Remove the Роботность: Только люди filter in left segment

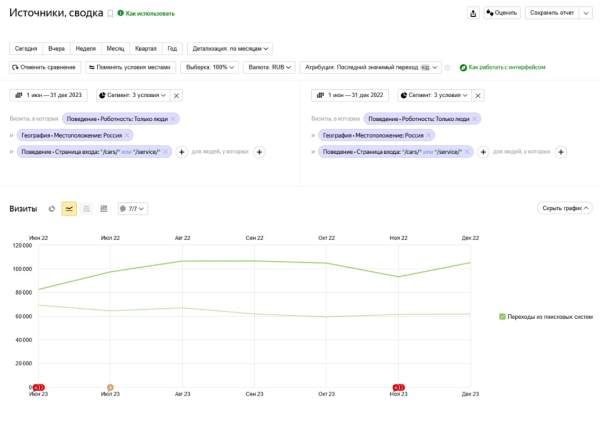click(173, 119)
